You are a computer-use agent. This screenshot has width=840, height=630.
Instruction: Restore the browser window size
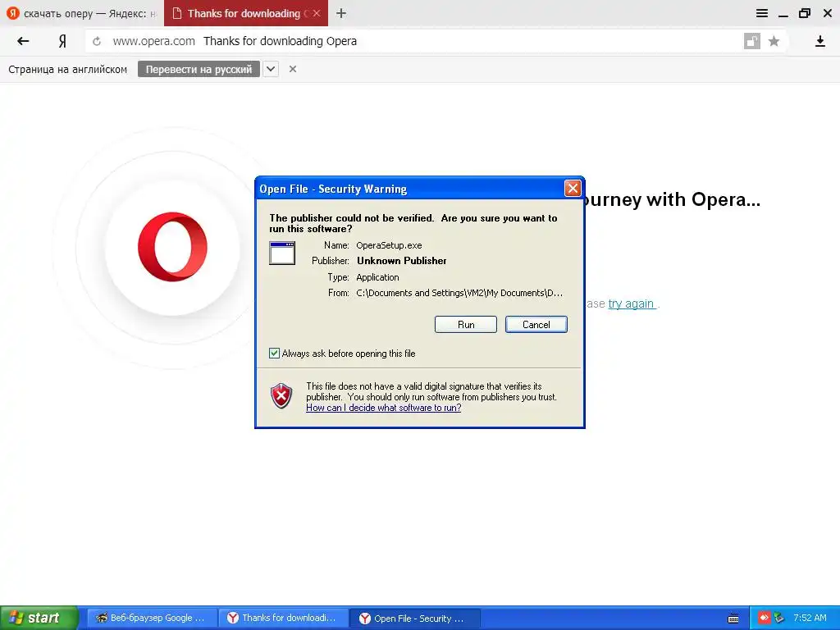pos(804,13)
